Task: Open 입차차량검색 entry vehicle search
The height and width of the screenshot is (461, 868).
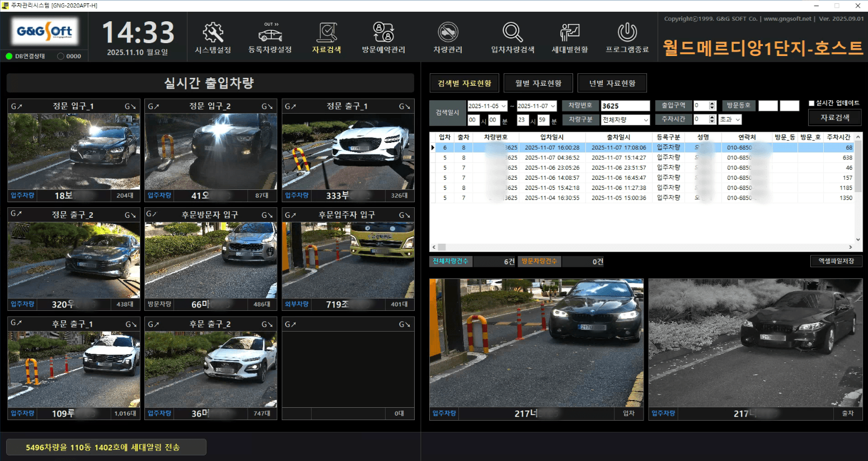Action: [x=513, y=38]
